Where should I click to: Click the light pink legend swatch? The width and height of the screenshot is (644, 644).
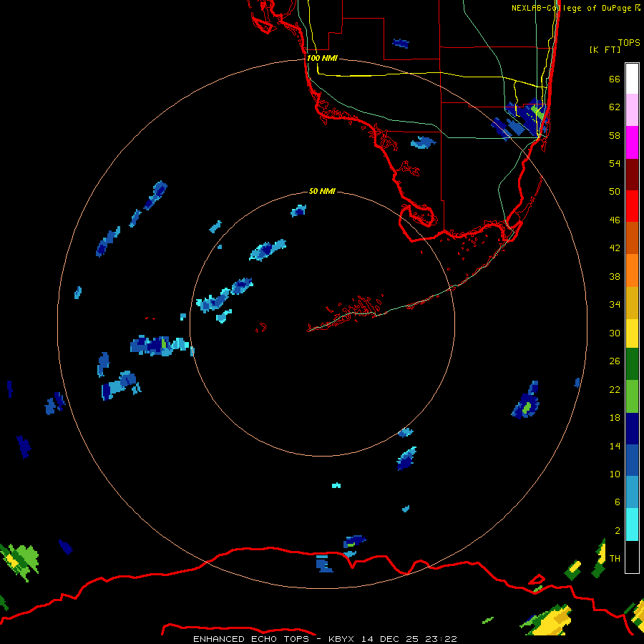tap(632, 110)
